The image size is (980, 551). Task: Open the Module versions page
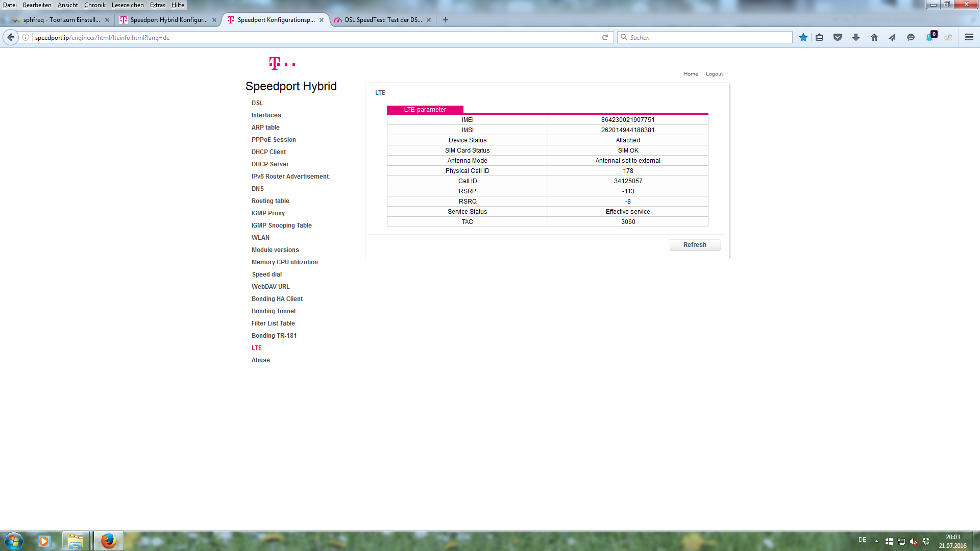pyautogui.click(x=275, y=250)
